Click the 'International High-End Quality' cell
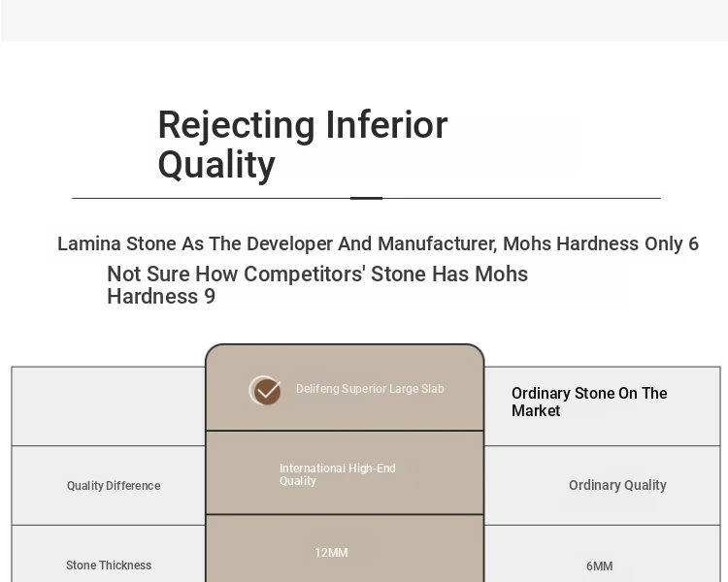 (337, 474)
